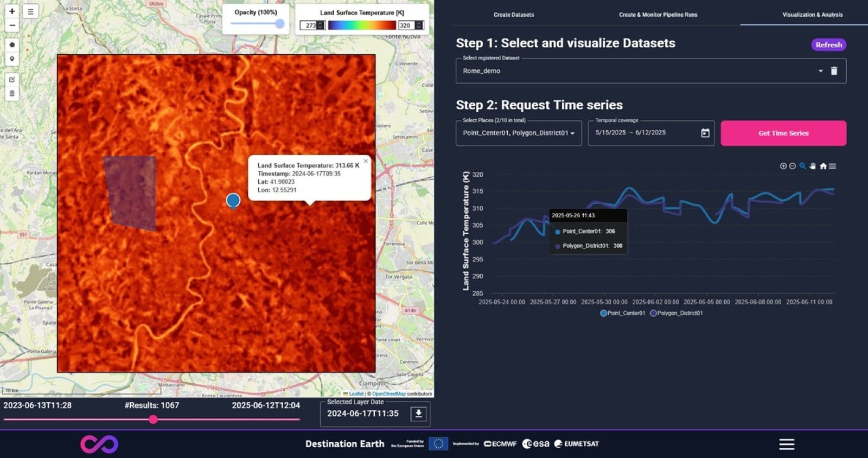Download the selected layer date image
Image resolution: width=868 pixels, height=458 pixels.
(418, 414)
